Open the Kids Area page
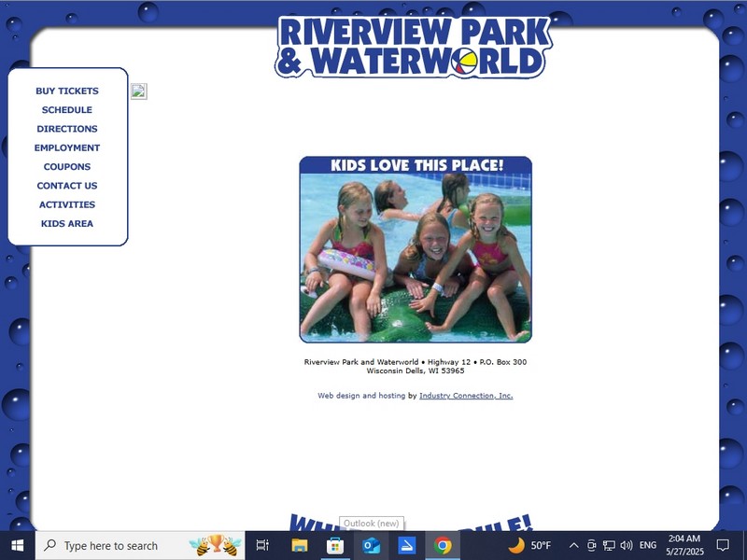Screen dimensions: 747x560 [67, 224]
